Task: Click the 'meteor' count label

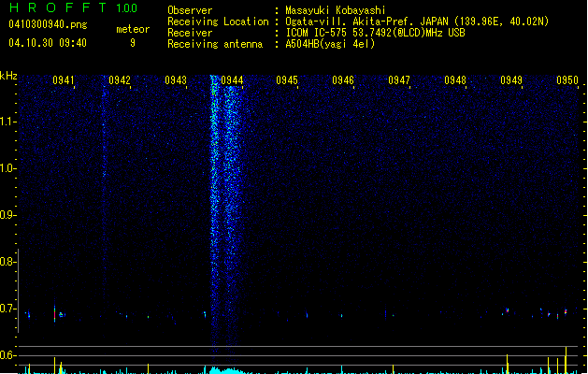Action: tap(133, 29)
